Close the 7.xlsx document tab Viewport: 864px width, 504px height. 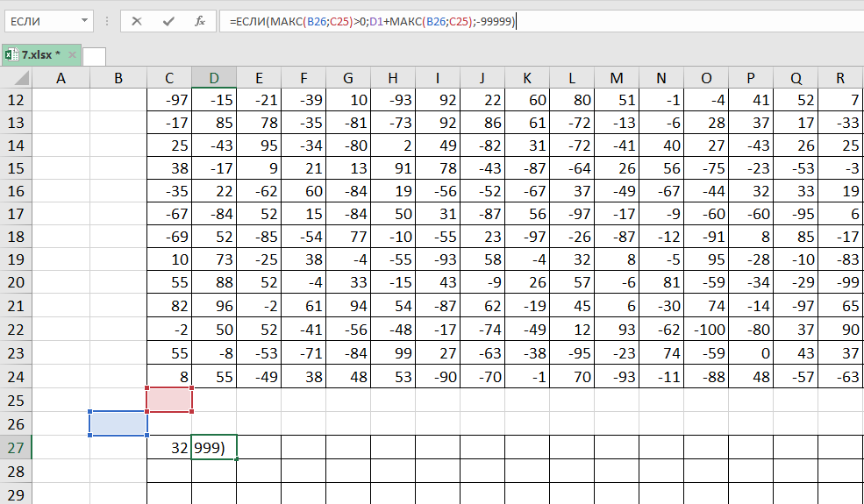click(x=72, y=55)
